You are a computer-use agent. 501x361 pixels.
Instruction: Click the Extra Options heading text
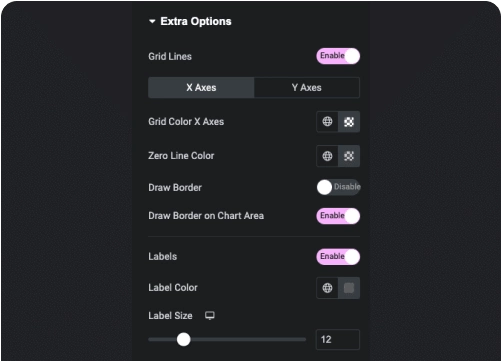(x=196, y=21)
